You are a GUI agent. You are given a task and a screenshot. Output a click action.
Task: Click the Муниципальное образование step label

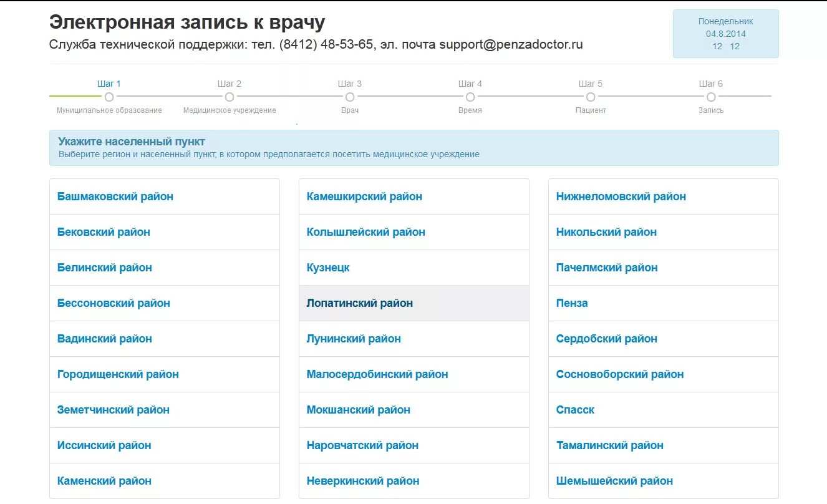109,110
